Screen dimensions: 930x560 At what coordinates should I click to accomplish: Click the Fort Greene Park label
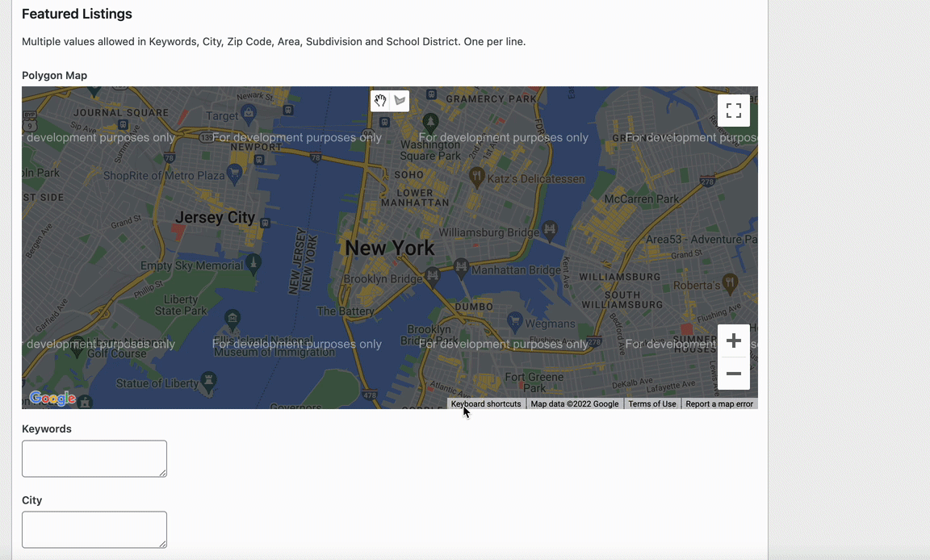coord(534,382)
